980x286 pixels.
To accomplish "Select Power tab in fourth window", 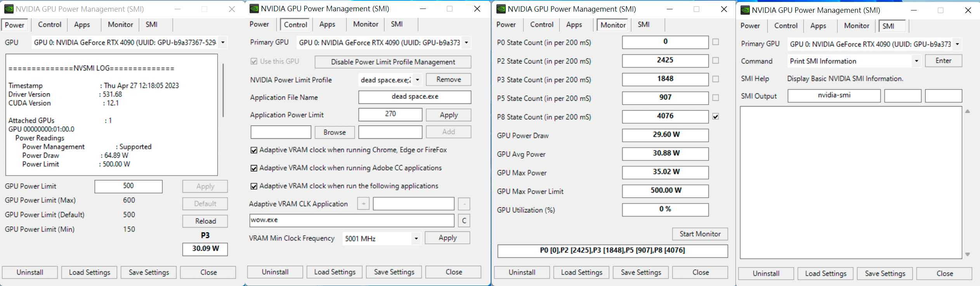I will click(750, 26).
